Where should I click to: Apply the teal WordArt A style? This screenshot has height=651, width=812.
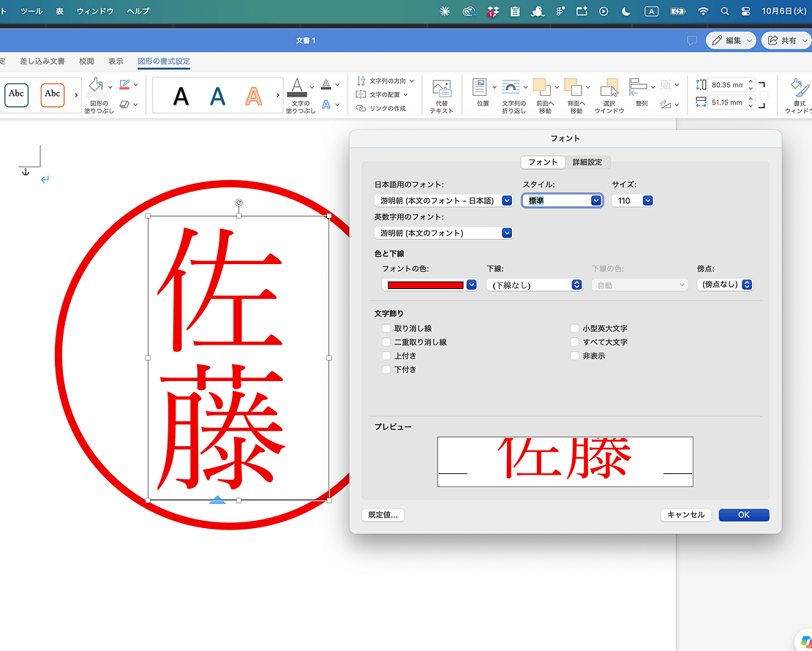point(217,96)
